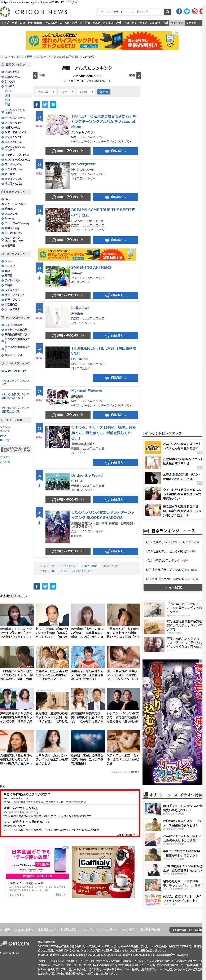206x980 pixels.
Task: Click Hatena Bookmark icon below pagination
Action: pyautogui.click(x=53, y=586)
